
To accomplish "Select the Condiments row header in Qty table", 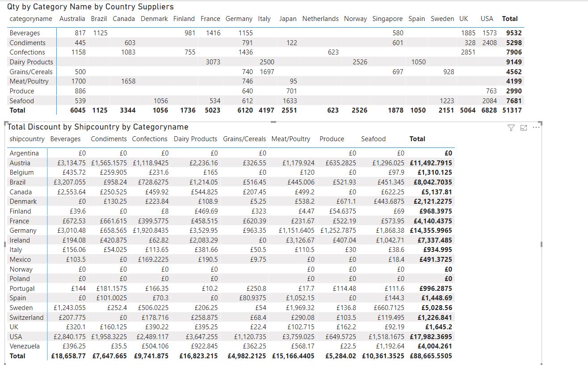I will pyautogui.click(x=27, y=43).
